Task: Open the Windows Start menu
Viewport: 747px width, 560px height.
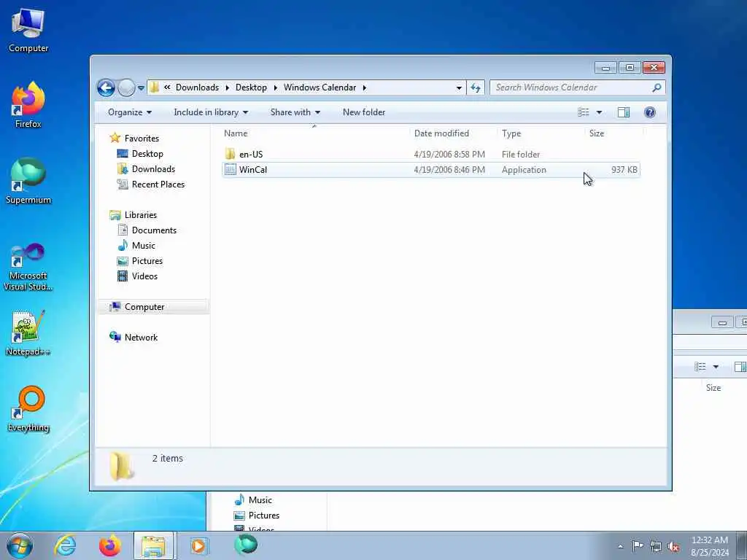Action: pos(20,545)
